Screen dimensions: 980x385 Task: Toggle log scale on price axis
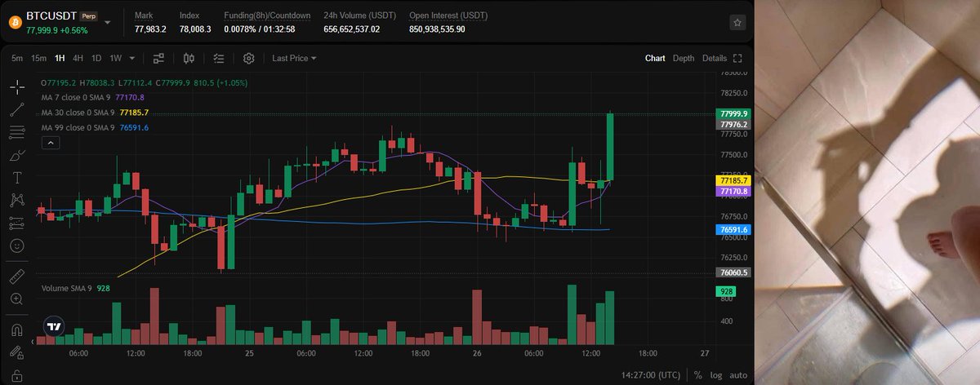(716, 375)
